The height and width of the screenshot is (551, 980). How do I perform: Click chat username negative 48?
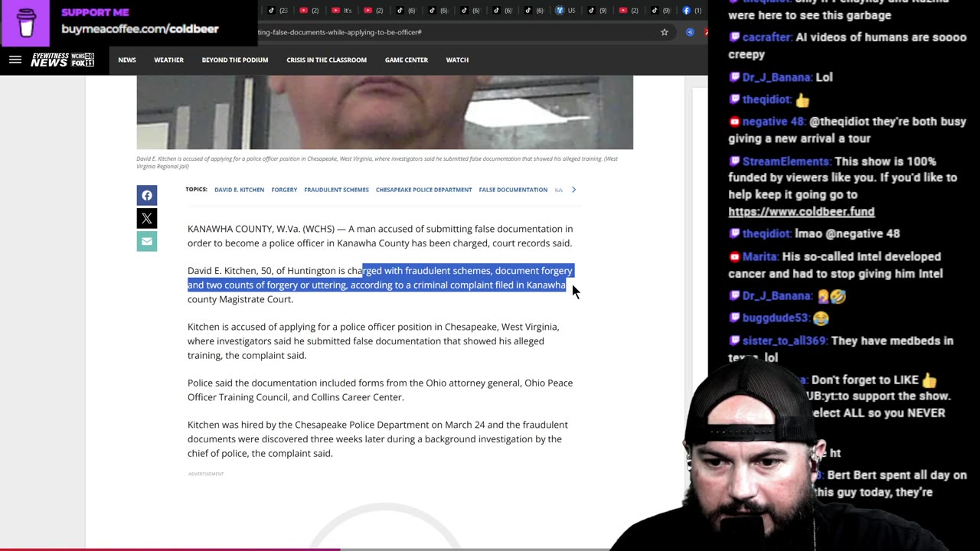click(773, 122)
